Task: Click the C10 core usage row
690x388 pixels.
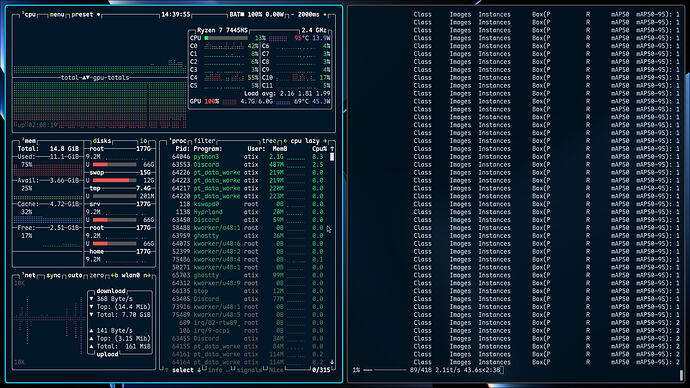Action: pyautogui.click(x=296, y=78)
